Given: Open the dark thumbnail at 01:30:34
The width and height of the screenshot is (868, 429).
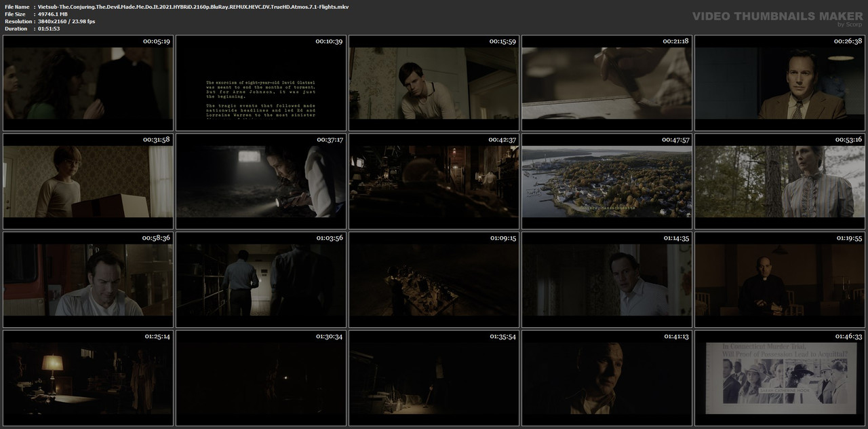Looking at the screenshot, I should point(261,377).
